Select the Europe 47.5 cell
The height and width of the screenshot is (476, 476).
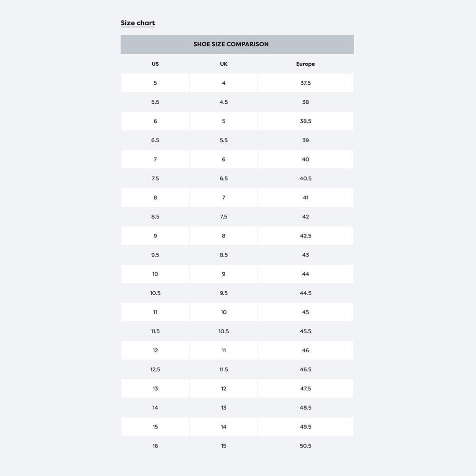[x=306, y=388]
